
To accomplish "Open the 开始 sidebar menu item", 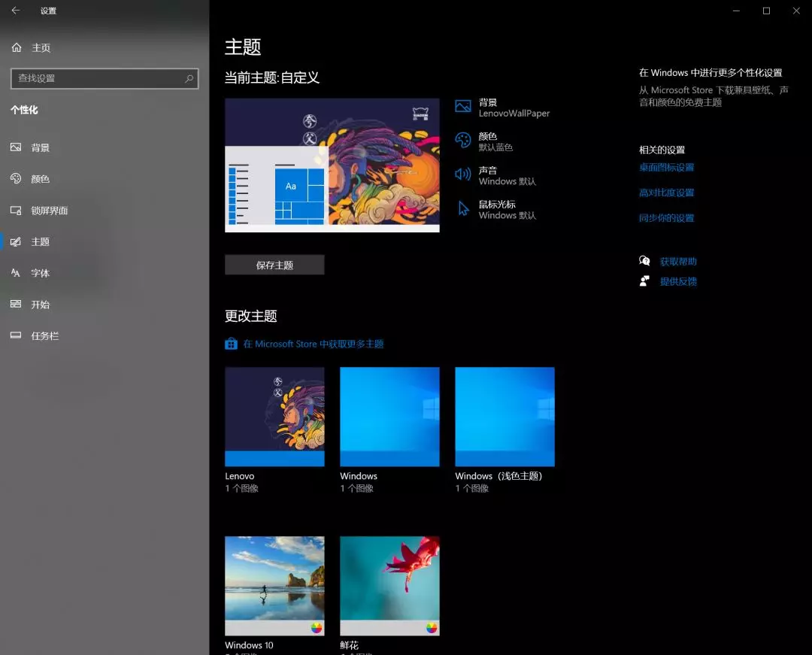I will tap(105, 305).
